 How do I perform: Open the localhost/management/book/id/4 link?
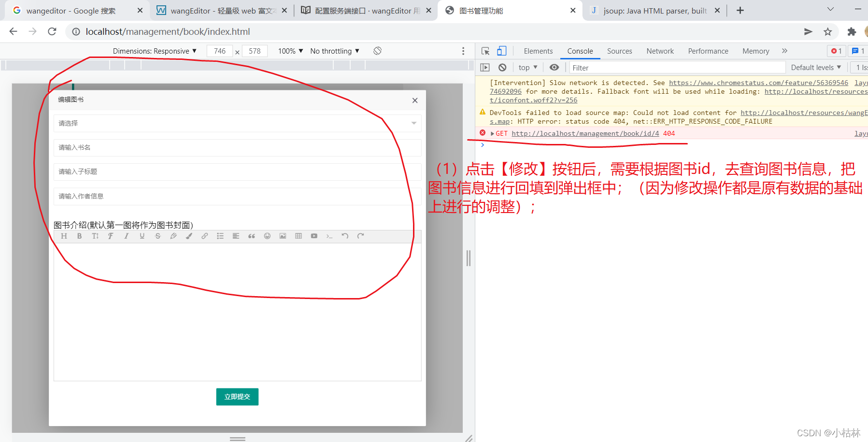(x=585, y=134)
